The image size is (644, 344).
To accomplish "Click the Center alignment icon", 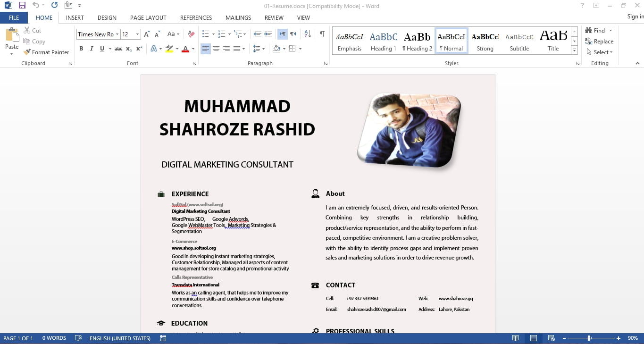I will click(x=216, y=49).
